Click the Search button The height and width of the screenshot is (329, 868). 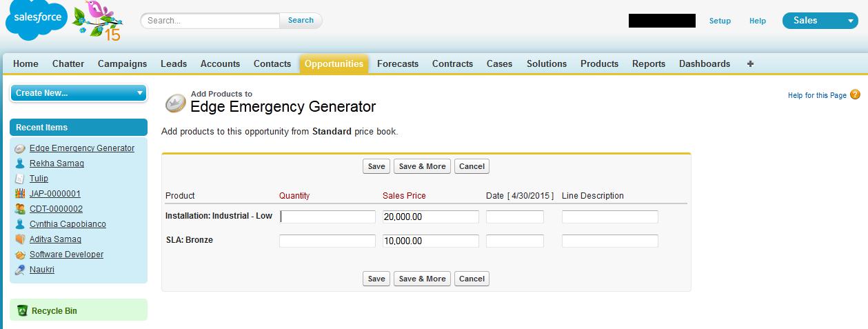[x=301, y=21]
